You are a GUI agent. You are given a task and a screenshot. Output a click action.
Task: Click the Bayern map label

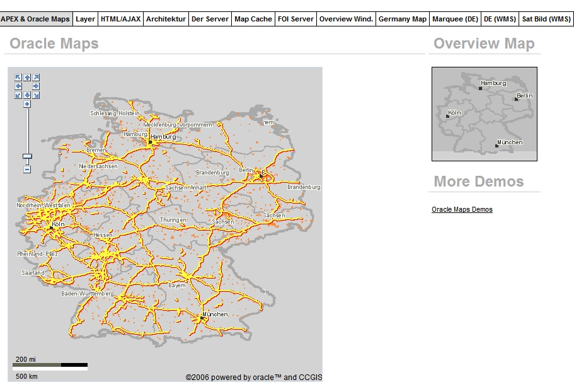(177, 285)
